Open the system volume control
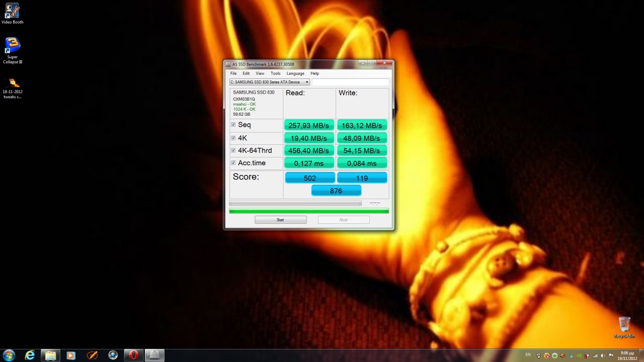The width and height of the screenshot is (644, 362). [x=603, y=355]
